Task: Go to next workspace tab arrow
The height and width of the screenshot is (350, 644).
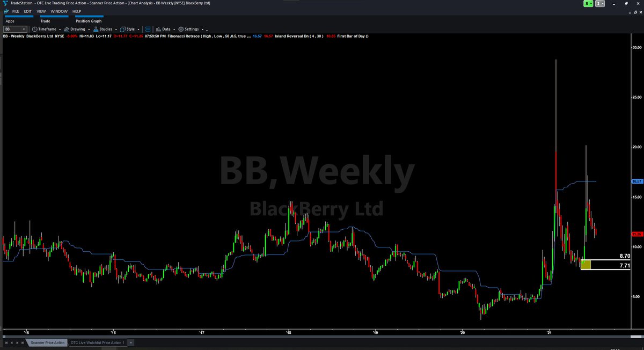Action: [18, 342]
